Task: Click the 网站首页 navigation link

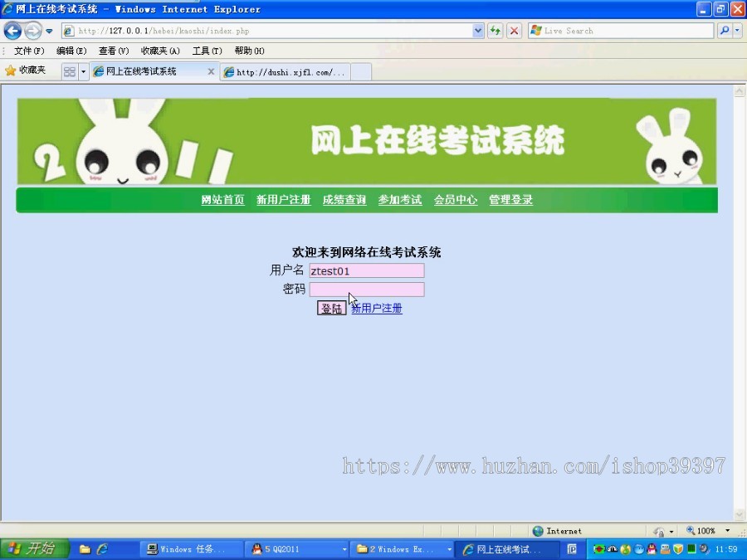Action: (222, 200)
